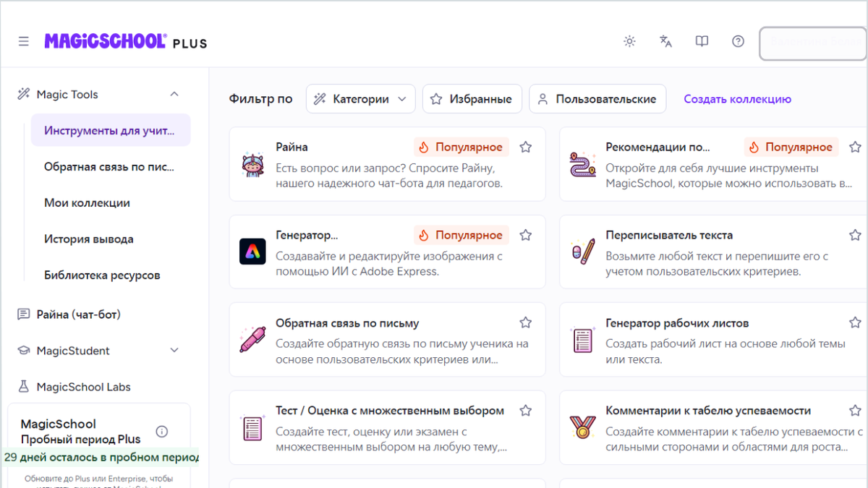Click the trial info circle icon
Screen dimensions: 868x488
pyautogui.click(x=162, y=432)
